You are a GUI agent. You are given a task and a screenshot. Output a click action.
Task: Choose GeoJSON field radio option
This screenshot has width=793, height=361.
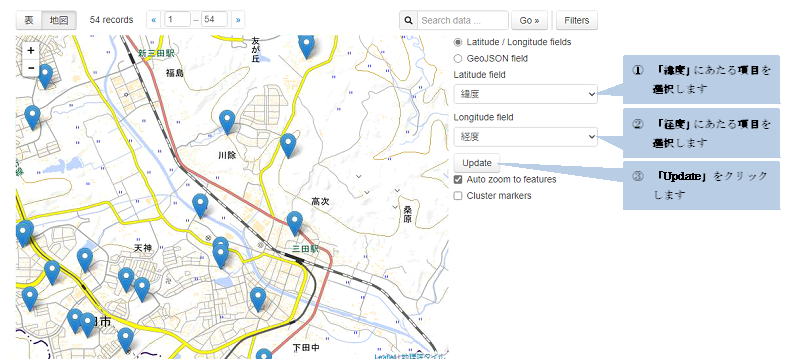458,59
